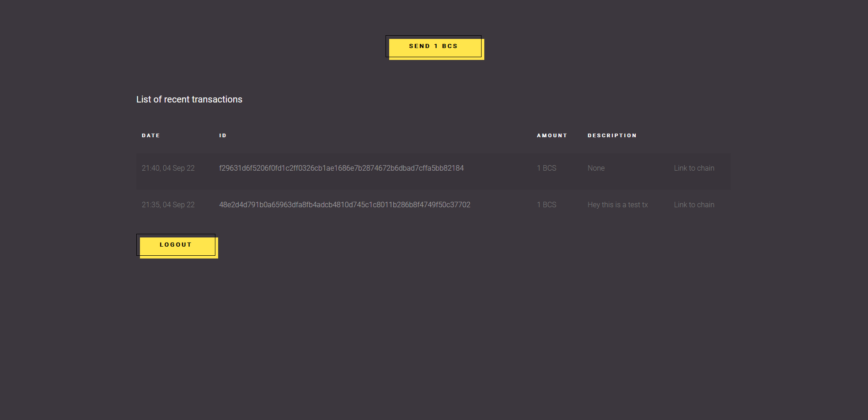
Task: Open Link to chain for the 21:35 transaction
Action: click(693, 205)
